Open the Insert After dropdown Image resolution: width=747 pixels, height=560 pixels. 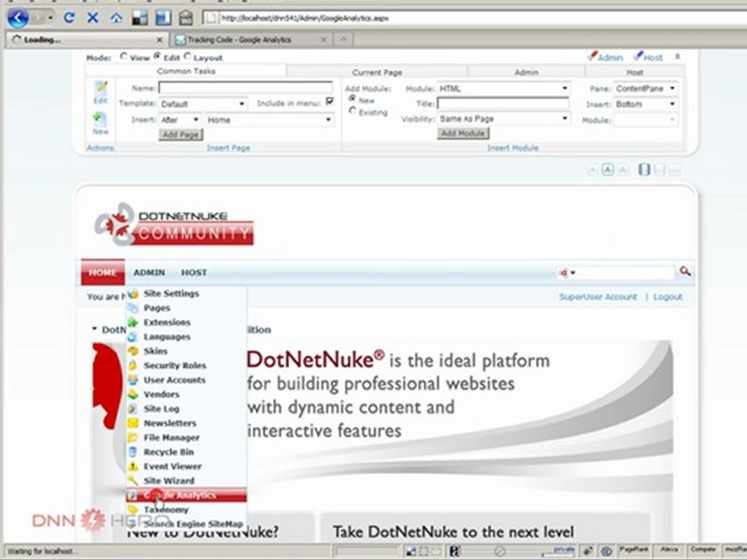[180, 120]
